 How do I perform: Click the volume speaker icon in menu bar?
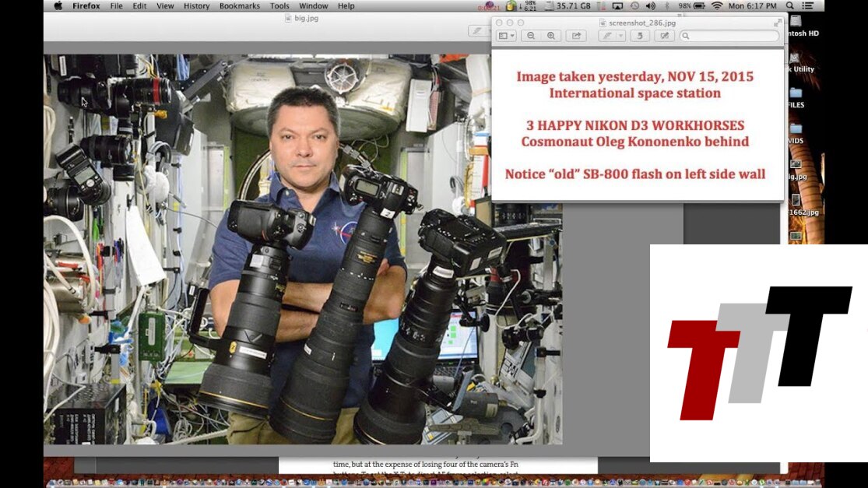651,5
